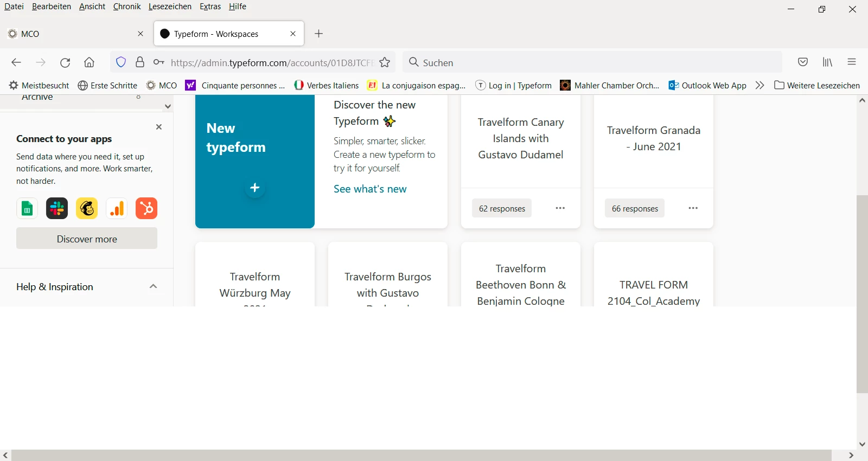Select the Typeform - Workspaces tab
Screen dimensions: 868x461
tap(229, 34)
